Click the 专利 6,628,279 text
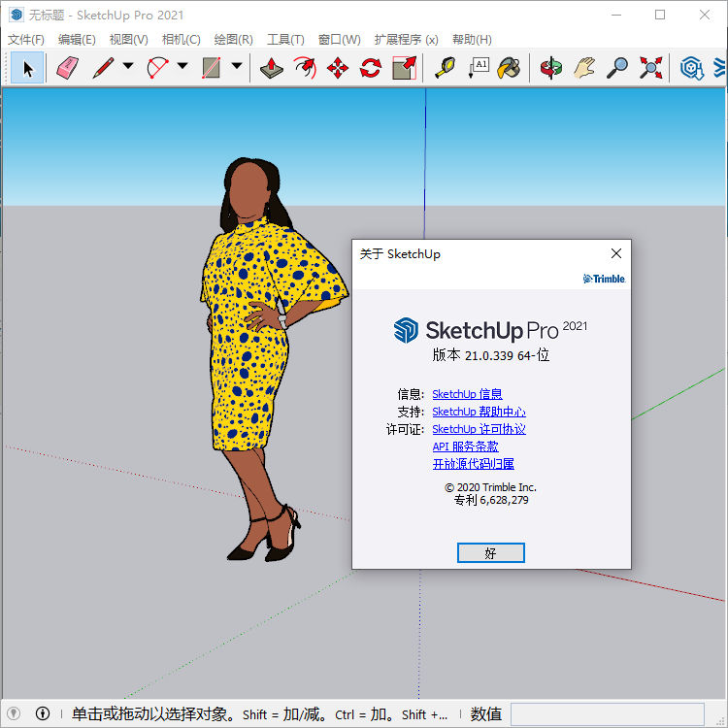This screenshot has height=728, width=728. click(491, 500)
